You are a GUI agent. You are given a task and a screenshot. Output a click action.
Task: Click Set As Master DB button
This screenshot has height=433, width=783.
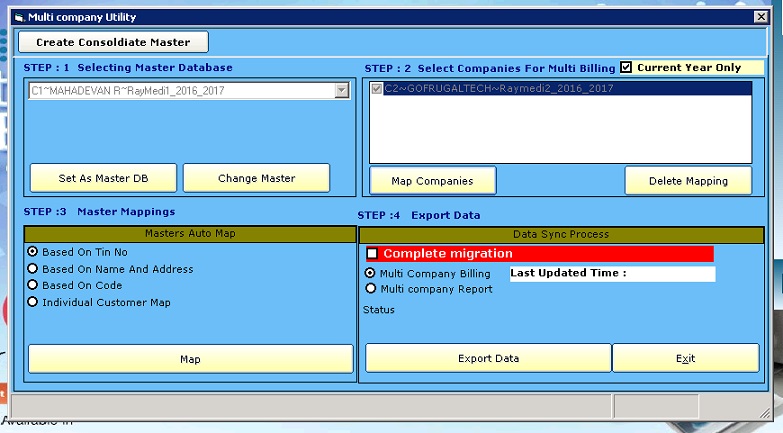(x=103, y=178)
